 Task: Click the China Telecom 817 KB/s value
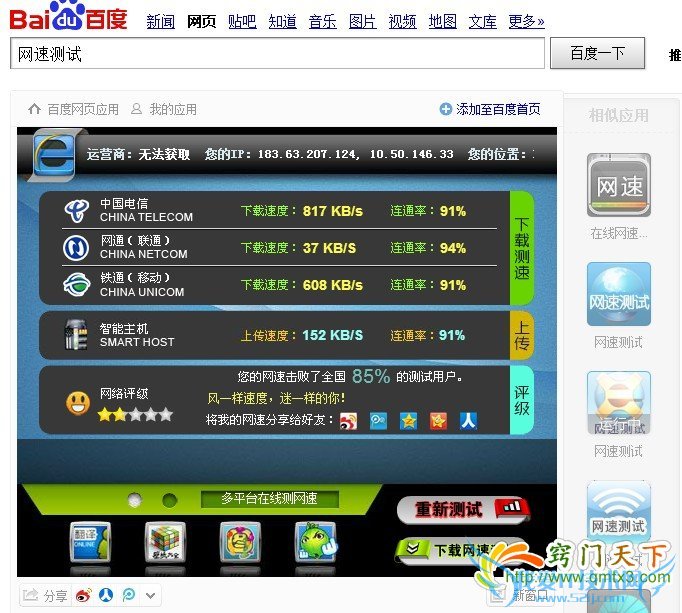[x=333, y=211]
